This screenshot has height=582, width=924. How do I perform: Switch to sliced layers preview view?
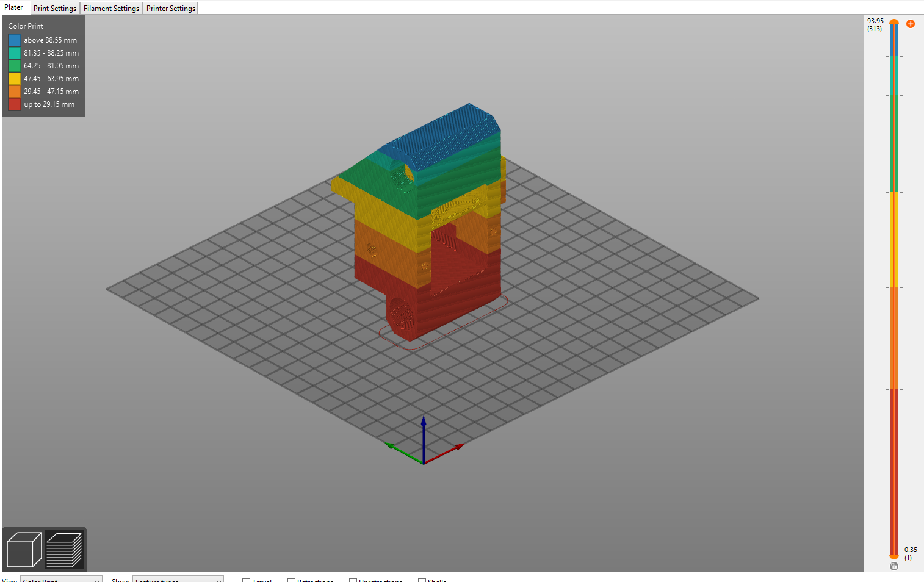click(64, 549)
